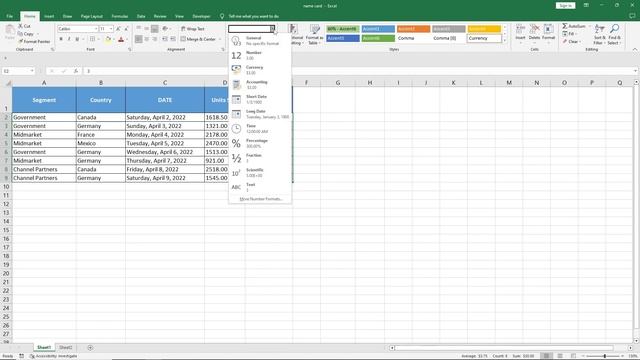Toggle Bold formatting
This screenshot has width=640, height=360.
click(61, 39)
